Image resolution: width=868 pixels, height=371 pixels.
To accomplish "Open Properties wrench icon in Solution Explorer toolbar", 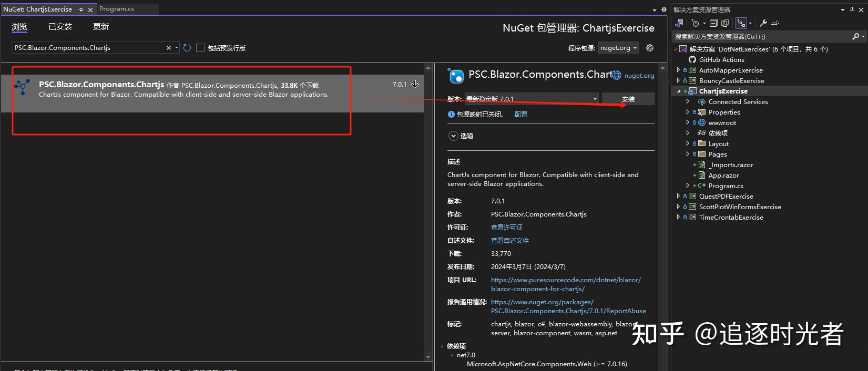I will coord(763,23).
